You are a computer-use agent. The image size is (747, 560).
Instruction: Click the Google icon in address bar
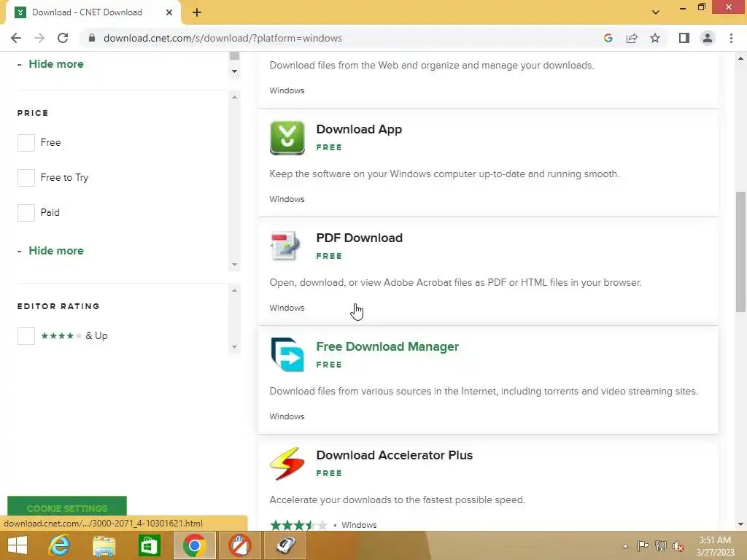(608, 38)
